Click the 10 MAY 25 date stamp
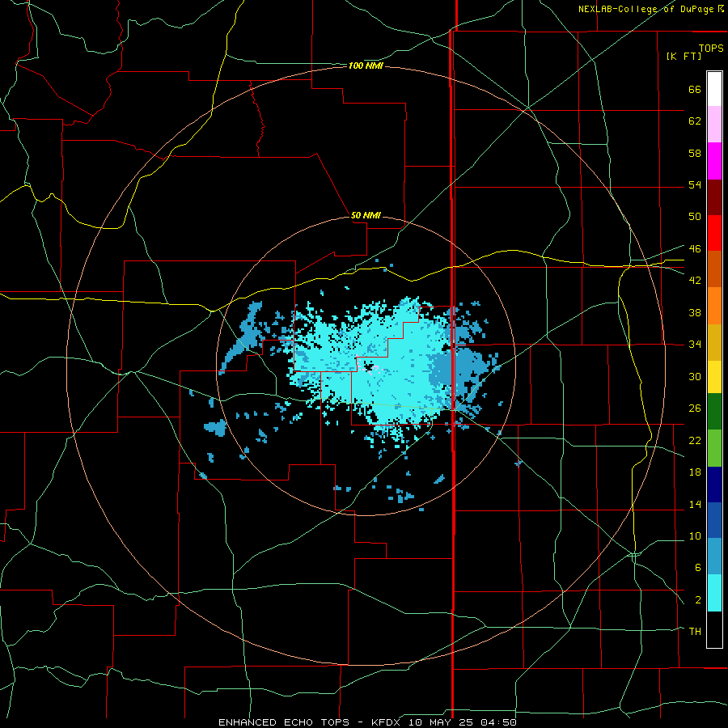This screenshot has width=728, height=728. 442,722
